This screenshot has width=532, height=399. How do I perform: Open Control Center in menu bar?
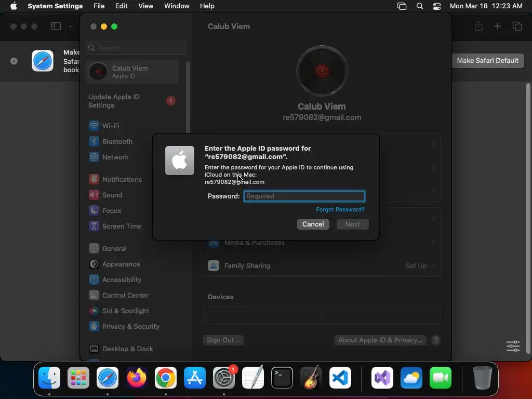(436, 6)
